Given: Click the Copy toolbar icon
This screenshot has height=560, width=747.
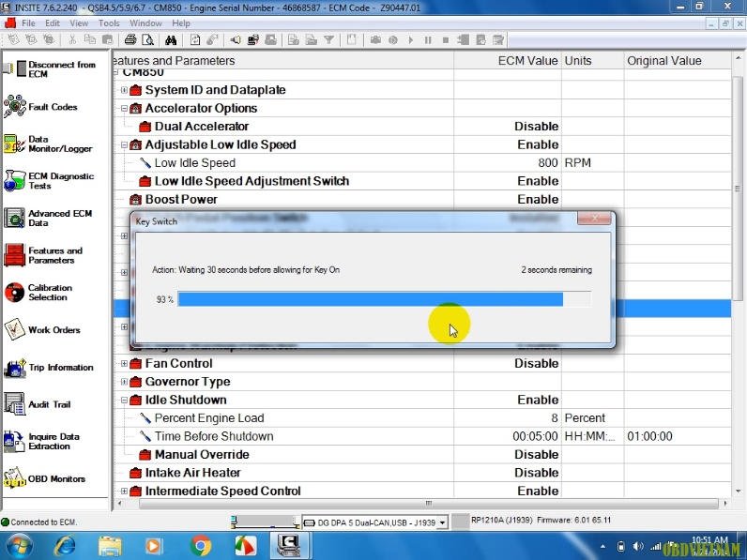Looking at the screenshot, I should 89,40.
